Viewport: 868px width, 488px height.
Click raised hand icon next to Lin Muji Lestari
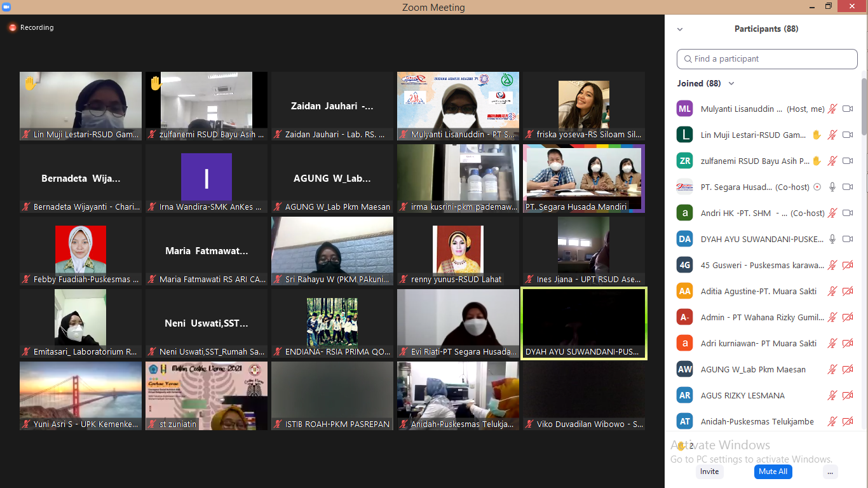click(817, 135)
